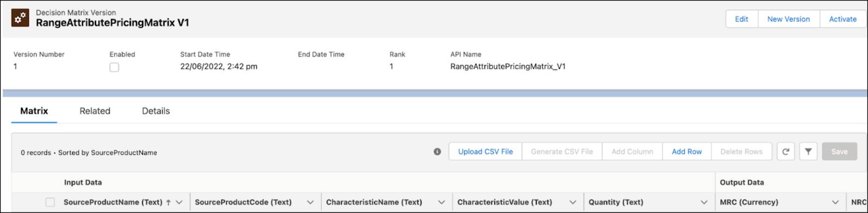The height and width of the screenshot is (213, 868).
Task: Click the Add Column button
Action: (633, 152)
